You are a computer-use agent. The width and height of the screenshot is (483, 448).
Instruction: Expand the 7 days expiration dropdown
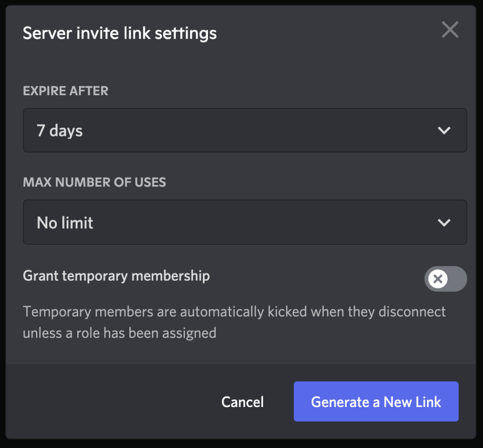tap(245, 130)
